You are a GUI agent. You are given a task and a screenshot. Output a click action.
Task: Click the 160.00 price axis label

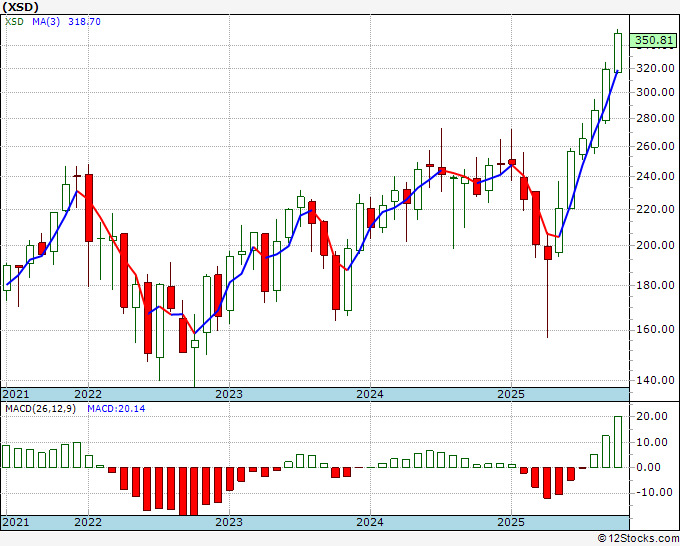pos(655,329)
